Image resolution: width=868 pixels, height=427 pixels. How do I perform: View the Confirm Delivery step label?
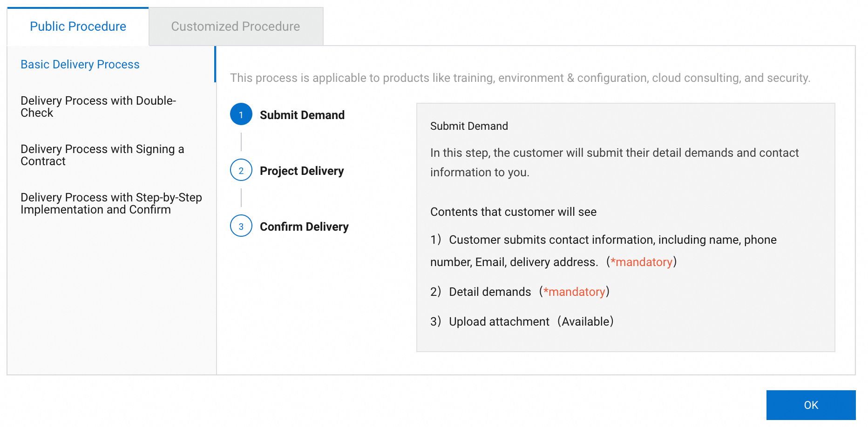pos(304,227)
